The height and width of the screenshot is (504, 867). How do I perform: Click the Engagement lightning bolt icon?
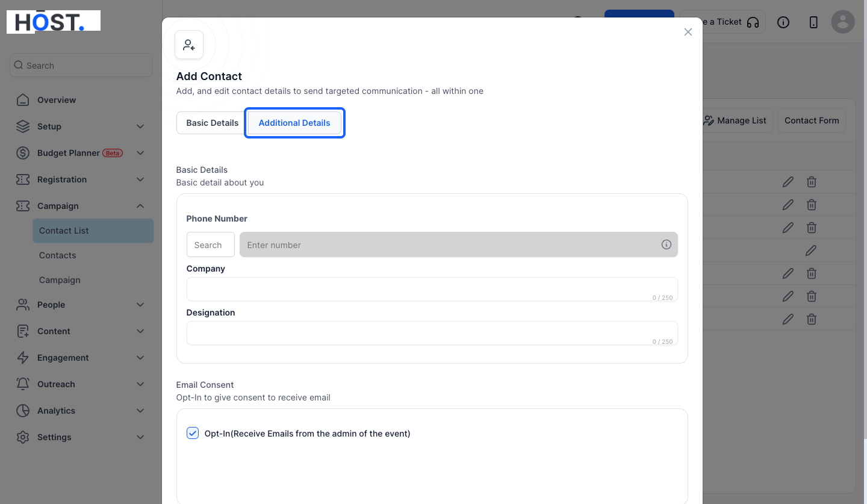click(23, 358)
